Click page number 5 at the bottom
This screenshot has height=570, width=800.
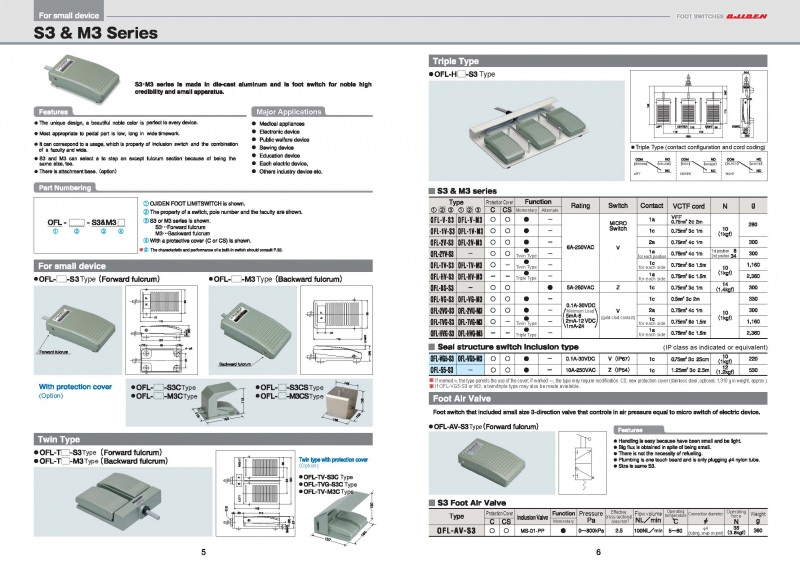204,552
